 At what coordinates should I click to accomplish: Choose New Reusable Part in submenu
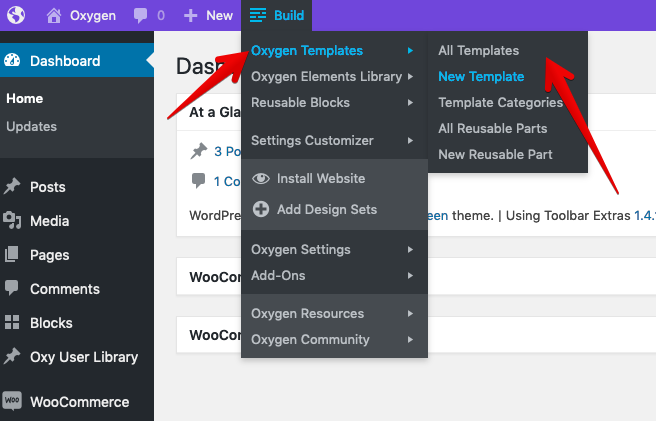(x=495, y=154)
